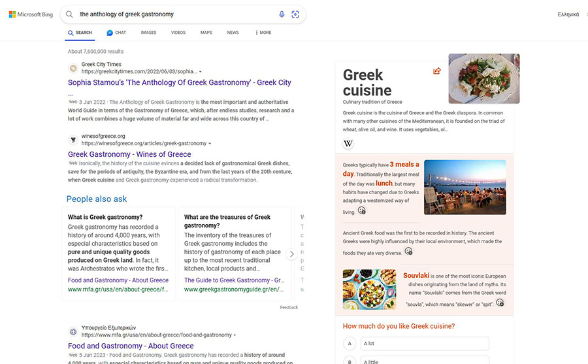
Task: Click the microphone voice search icon
Action: point(282,14)
